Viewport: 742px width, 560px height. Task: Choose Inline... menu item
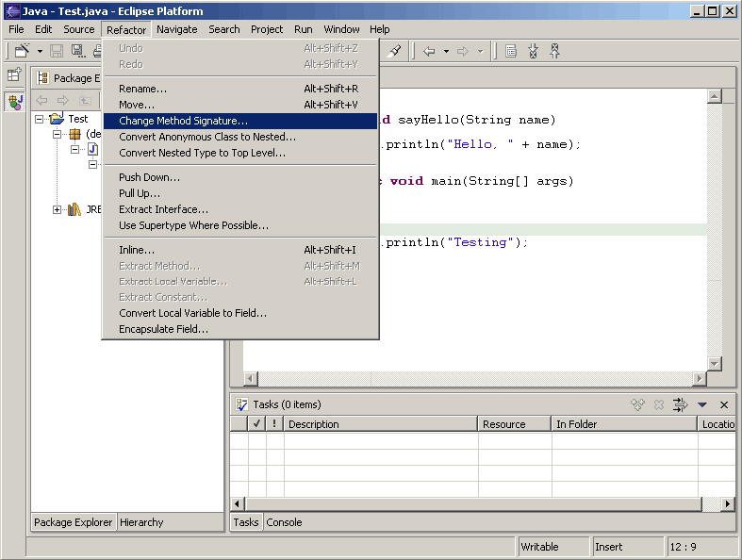pyautogui.click(x=240, y=250)
